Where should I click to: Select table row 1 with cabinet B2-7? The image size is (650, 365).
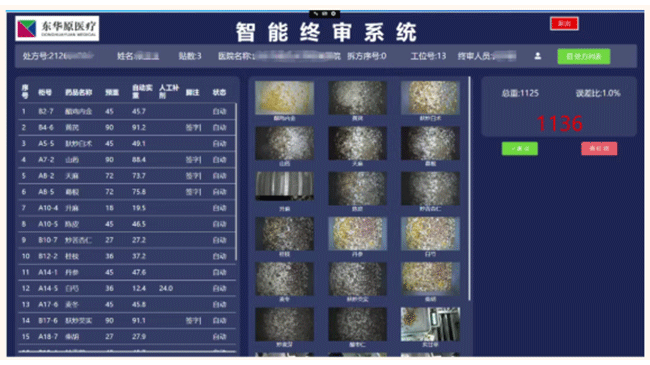point(126,111)
